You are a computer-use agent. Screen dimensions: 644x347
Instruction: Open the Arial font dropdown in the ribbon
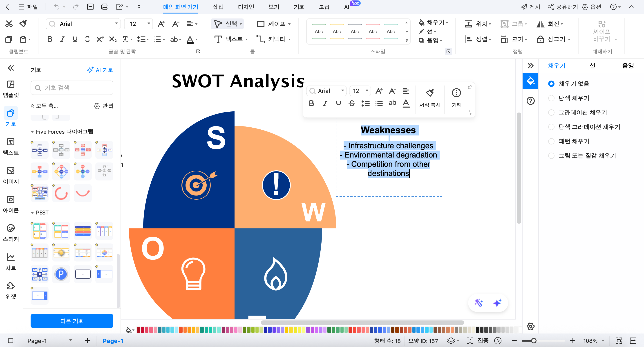click(116, 24)
